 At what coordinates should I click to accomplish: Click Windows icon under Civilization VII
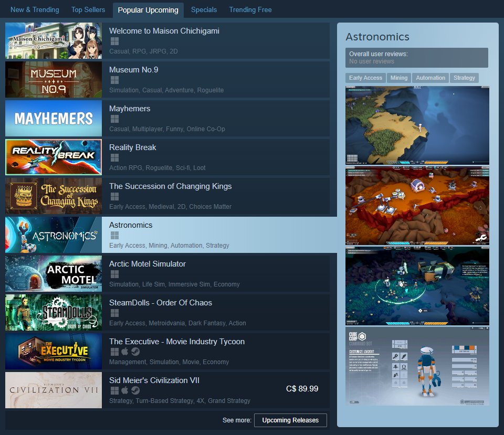[114, 391]
